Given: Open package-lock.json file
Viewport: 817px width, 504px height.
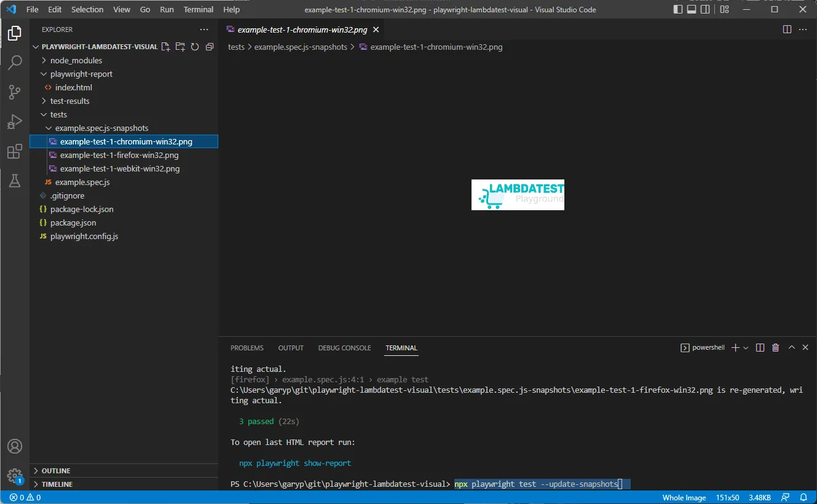Looking at the screenshot, I should tap(82, 209).
